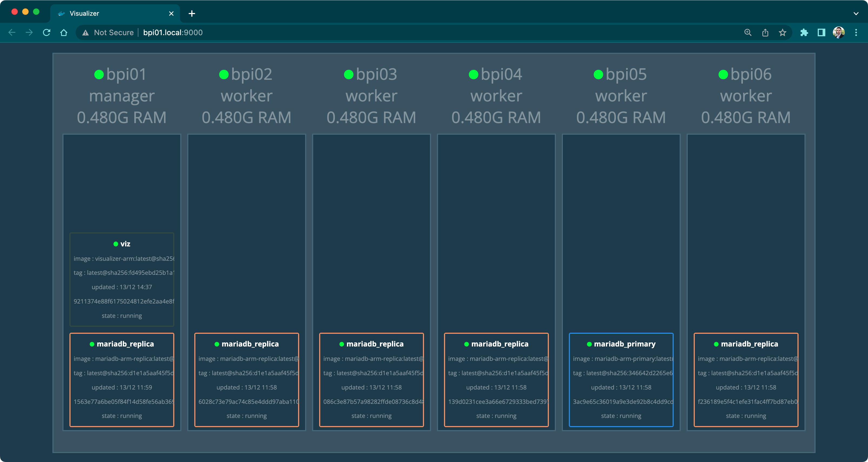Click the home icon in the toolbar

64,32
